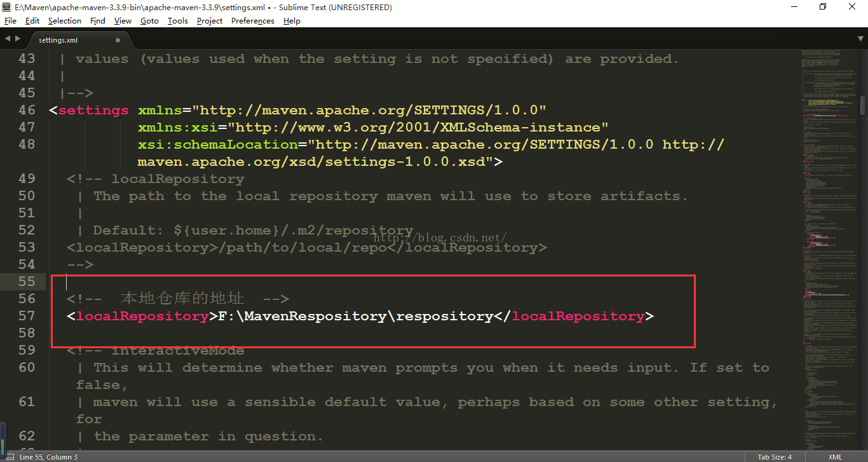Screen dimensions: 868x462
Task: Open the Selection menu
Action: click(65, 20)
